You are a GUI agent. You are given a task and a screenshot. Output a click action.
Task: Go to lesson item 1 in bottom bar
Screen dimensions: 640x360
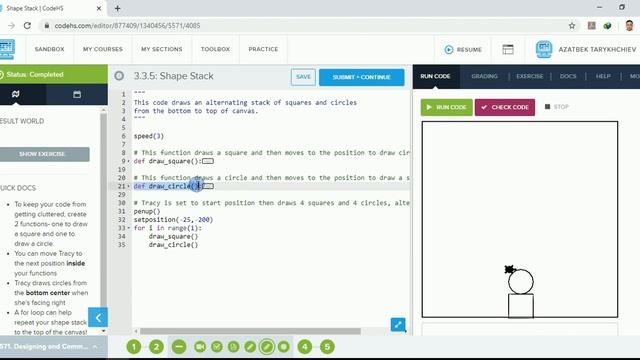(134, 347)
